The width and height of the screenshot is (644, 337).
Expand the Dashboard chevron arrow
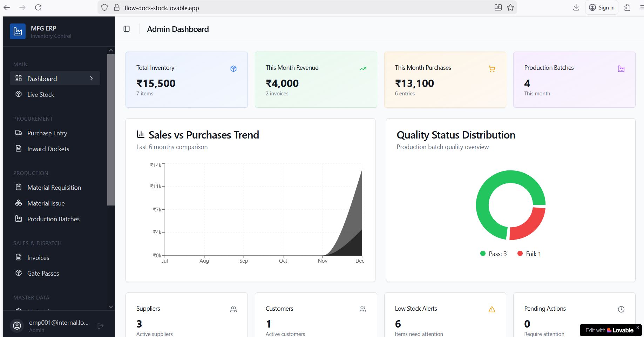point(91,78)
